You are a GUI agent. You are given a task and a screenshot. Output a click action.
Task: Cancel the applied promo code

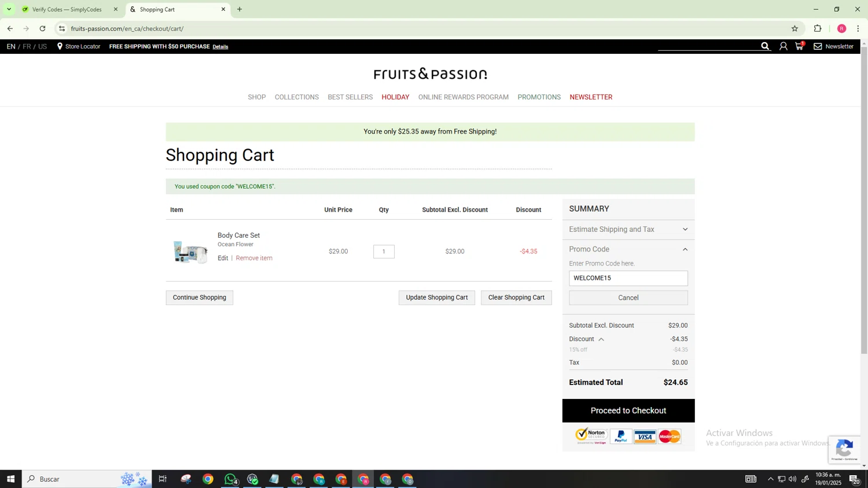628,298
